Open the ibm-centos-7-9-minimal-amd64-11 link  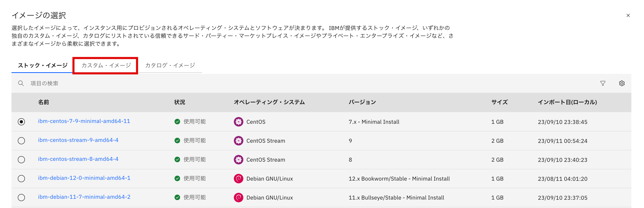click(84, 122)
